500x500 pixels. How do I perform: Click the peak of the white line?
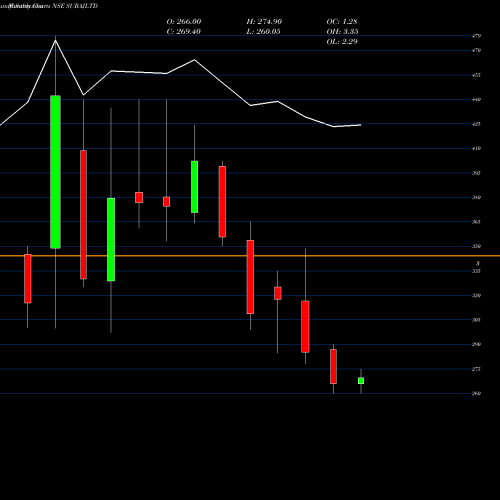55,40
